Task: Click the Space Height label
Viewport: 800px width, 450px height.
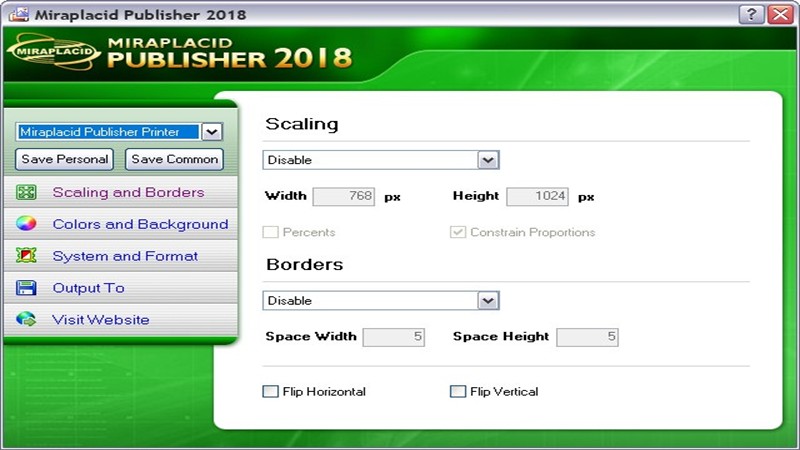Action: (501, 336)
